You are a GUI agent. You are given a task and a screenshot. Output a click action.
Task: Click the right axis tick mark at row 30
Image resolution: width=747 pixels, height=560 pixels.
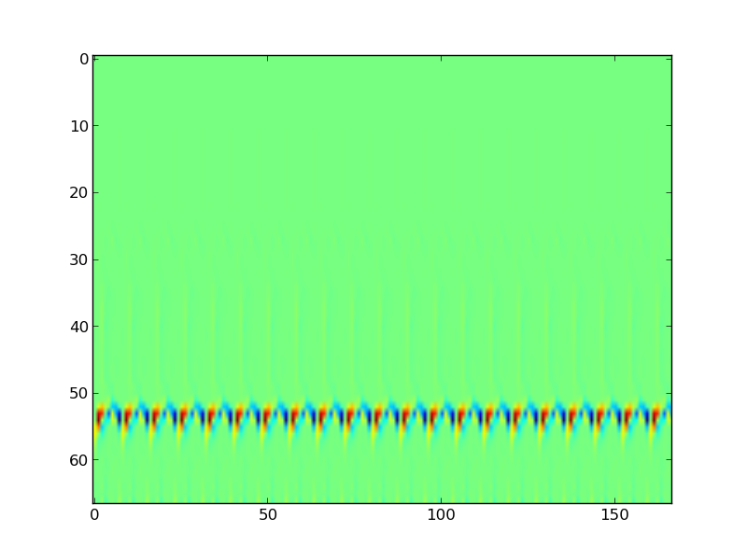pyautogui.click(x=669, y=259)
